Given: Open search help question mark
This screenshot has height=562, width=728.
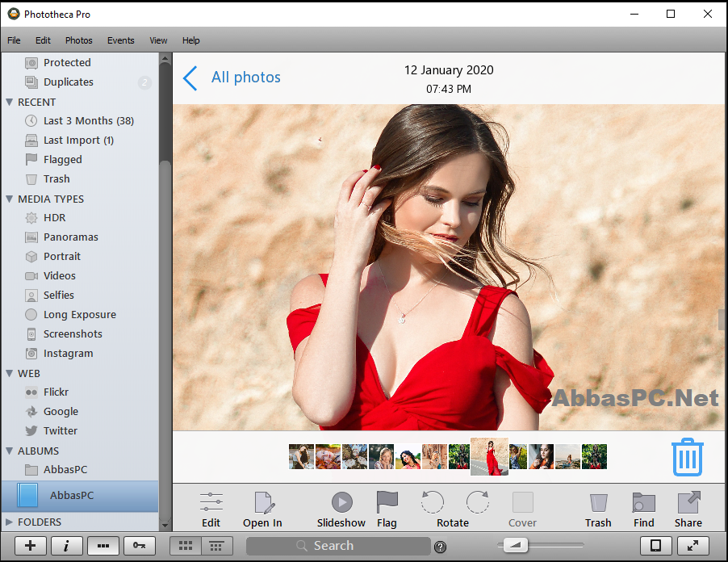Looking at the screenshot, I should pyautogui.click(x=440, y=547).
